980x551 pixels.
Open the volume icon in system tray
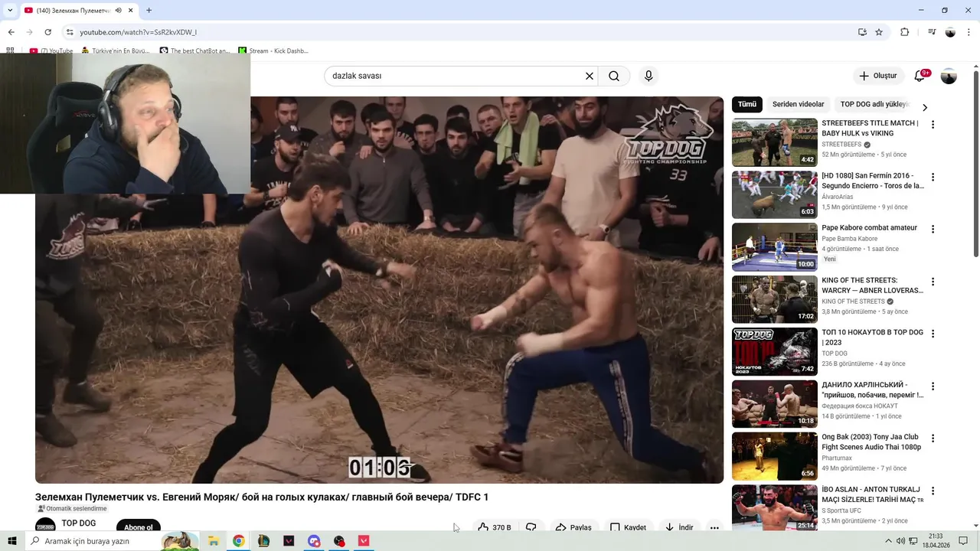click(900, 541)
